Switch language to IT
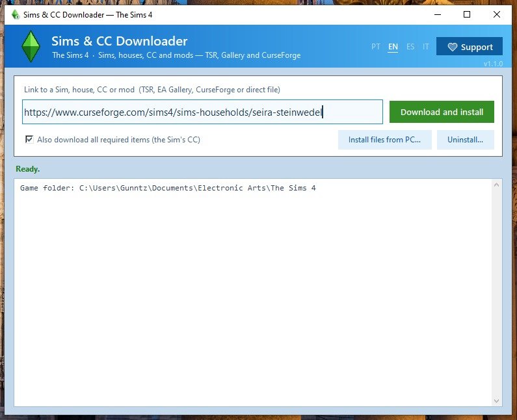 [426, 47]
